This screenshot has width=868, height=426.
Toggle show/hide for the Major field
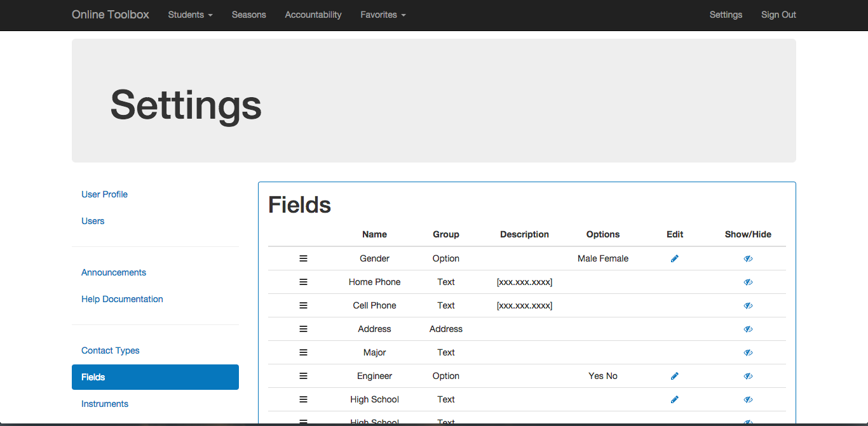[x=748, y=352]
